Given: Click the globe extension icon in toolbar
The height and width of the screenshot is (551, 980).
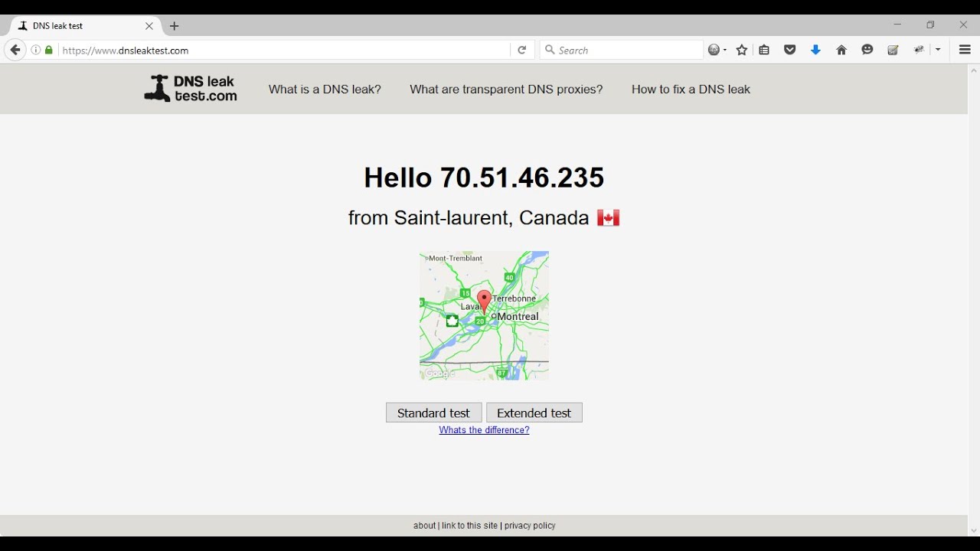Looking at the screenshot, I should click(714, 50).
